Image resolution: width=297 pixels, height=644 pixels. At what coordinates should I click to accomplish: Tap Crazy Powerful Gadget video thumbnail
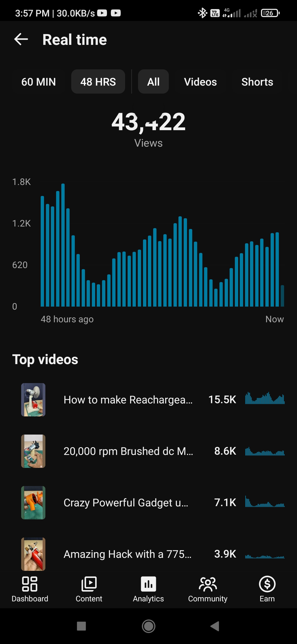coord(33,503)
